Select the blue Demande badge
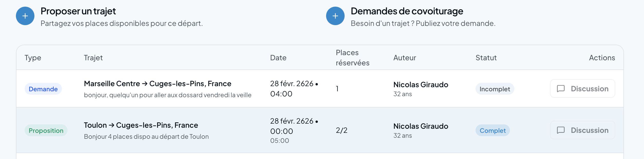Image resolution: width=644 pixels, height=159 pixels. pos(43,89)
